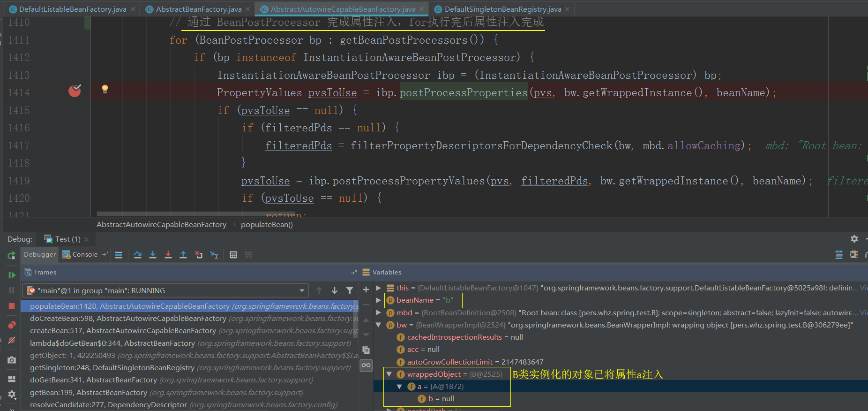
Task: Click the frames filter funnel icon
Action: pos(350,290)
